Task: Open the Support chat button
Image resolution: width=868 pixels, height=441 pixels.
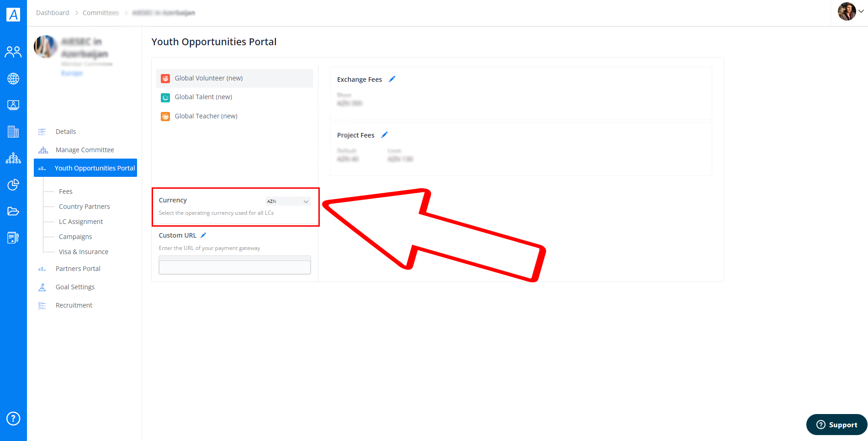Action: (x=837, y=425)
